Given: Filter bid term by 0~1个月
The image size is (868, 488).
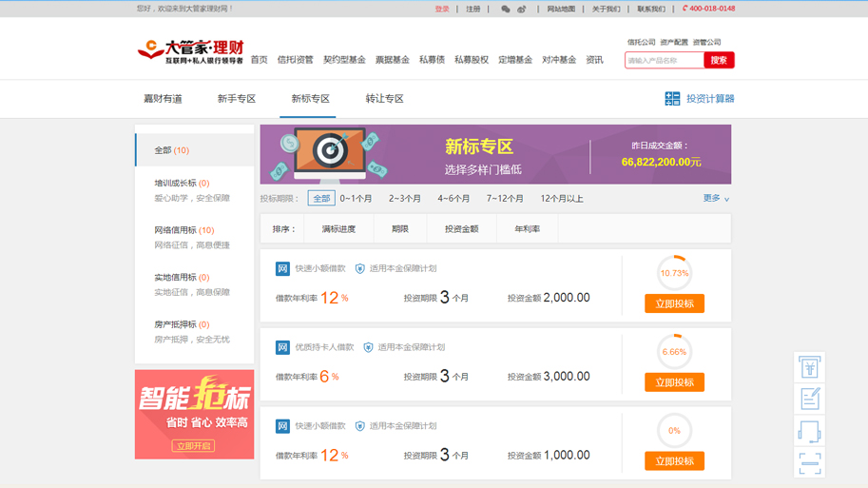Looking at the screenshot, I should pos(356,198).
